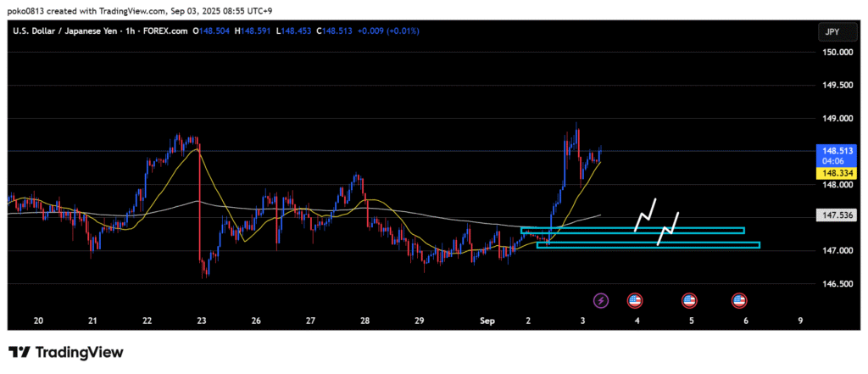Screen dimensions: 868x374
Task: Open the US flag event near date 4
Action: (x=634, y=300)
